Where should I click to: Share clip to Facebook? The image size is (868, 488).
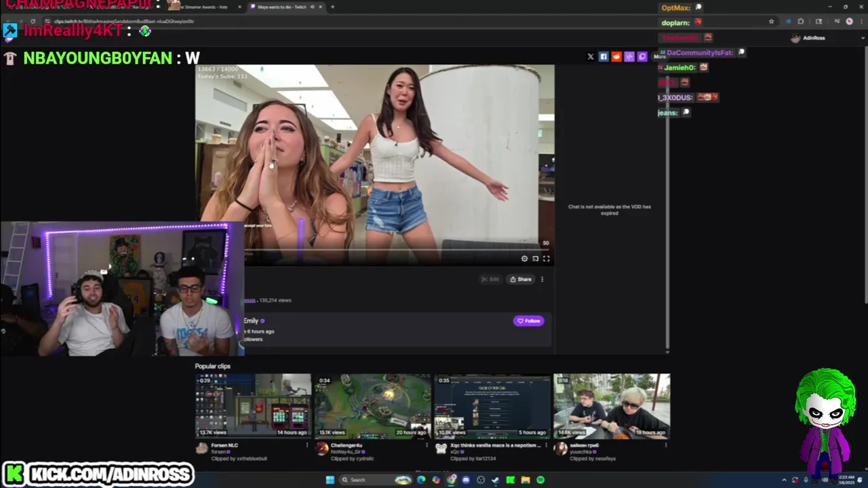pos(603,56)
